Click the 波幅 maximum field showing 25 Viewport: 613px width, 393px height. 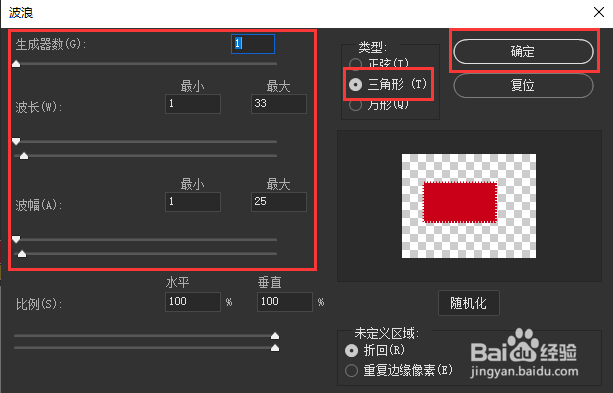pyautogui.click(x=279, y=202)
